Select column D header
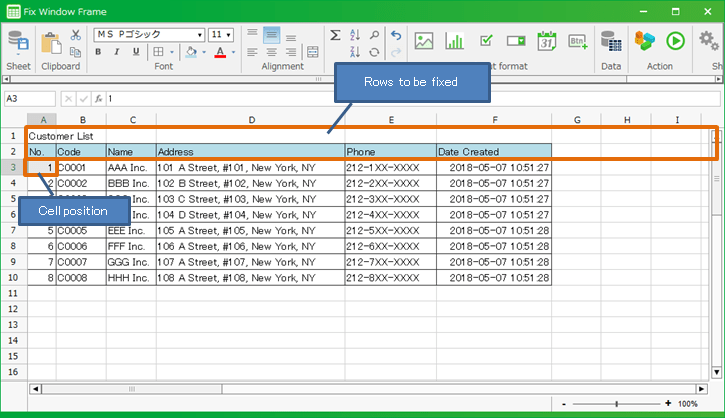725x418 pixels. pos(250,120)
